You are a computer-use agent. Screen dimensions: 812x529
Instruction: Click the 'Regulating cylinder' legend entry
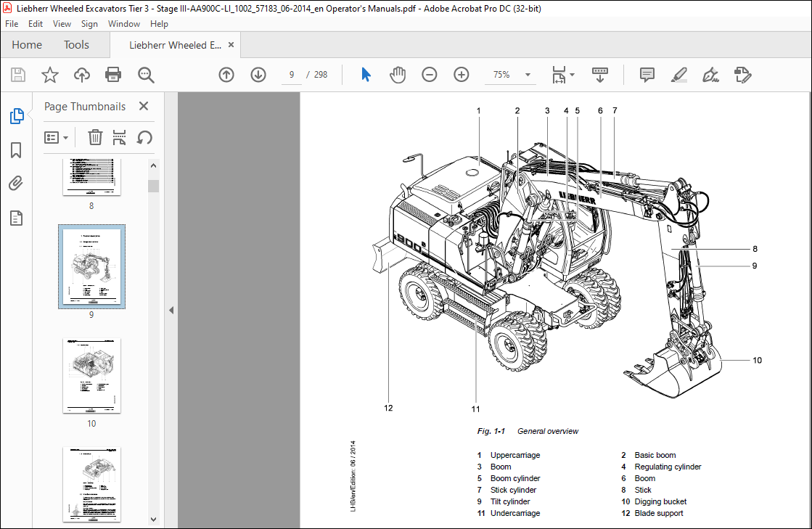coord(668,467)
